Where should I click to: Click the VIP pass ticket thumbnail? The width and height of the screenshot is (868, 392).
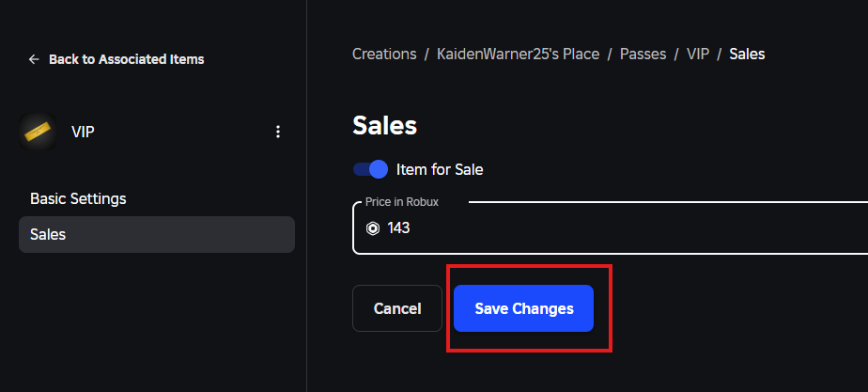pyautogui.click(x=39, y=132)
